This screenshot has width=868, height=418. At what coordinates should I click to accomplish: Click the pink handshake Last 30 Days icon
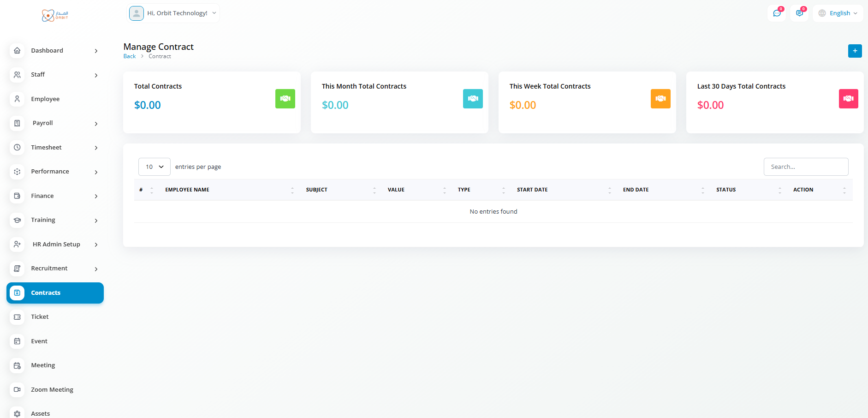tap(848, 99)
